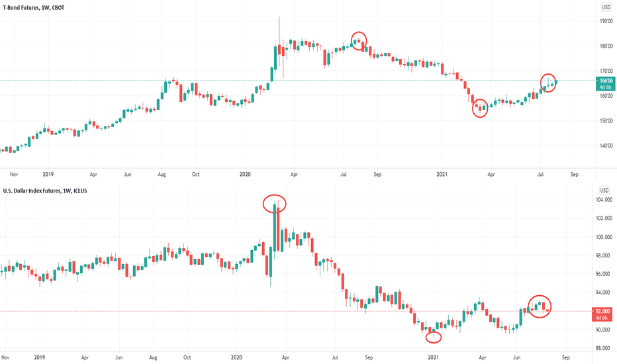The image size is (617, 364).
Task: Open the USD currency selector on T-Bond chart
Action: [x=606, y=7]
